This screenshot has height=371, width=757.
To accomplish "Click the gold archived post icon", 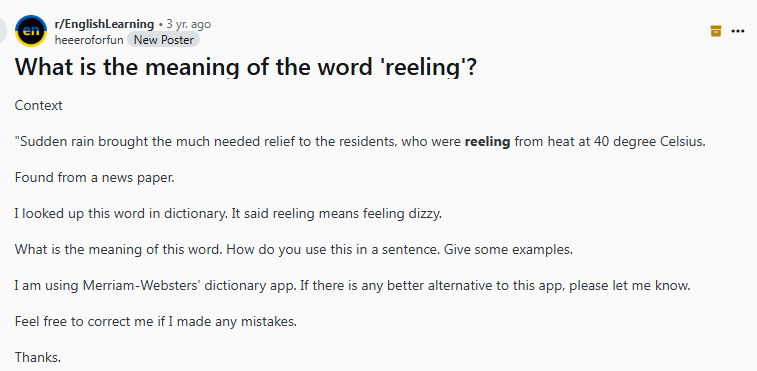I will (716, 31).
